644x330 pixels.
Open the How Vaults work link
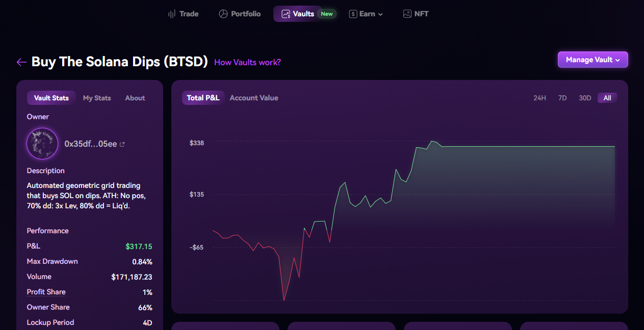pyautogui.click(x=247, y=62)
